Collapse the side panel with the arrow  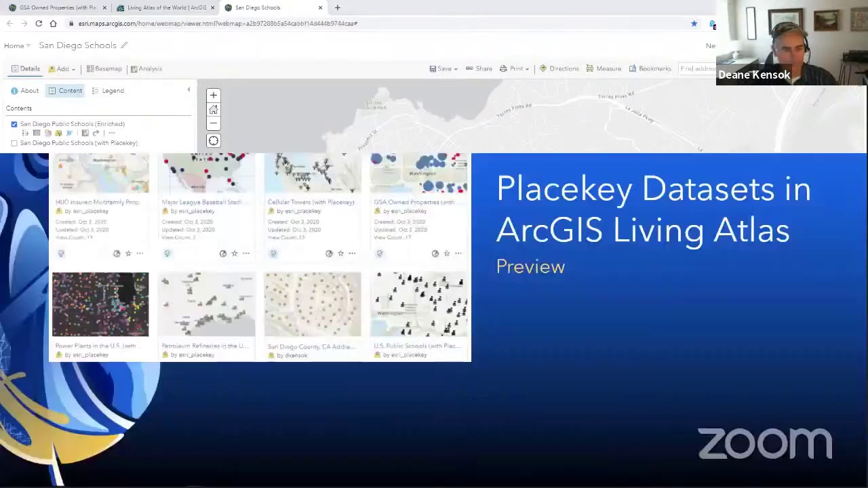pos(189,90)
